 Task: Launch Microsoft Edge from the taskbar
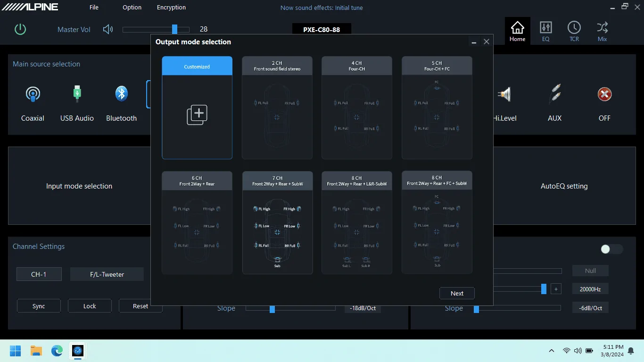click(57, 351)
